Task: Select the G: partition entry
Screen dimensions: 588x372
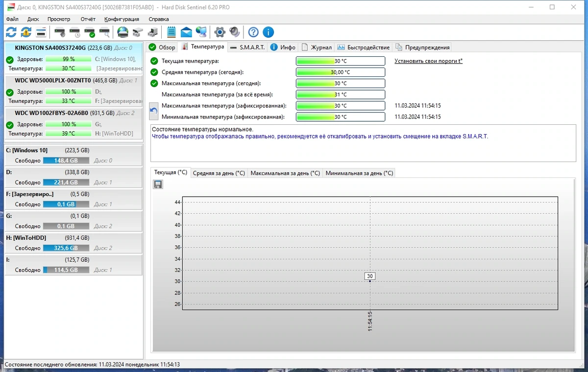Action: click(x=73, y=221)
